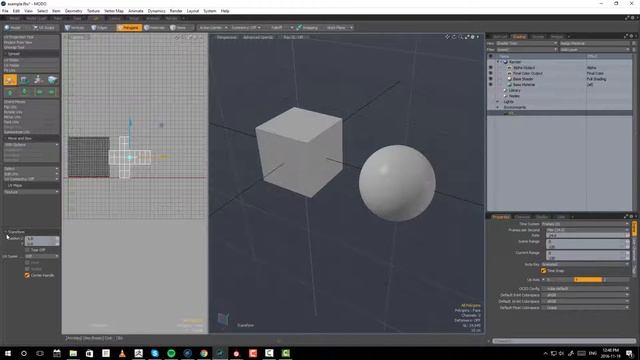
Task: Toggle visibility of Base Material
Action: point(490,84)
